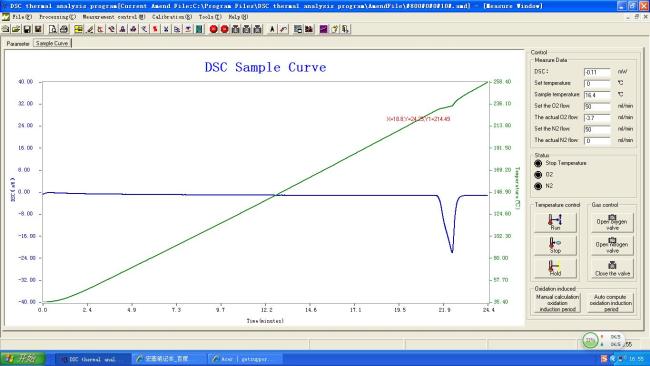Screen dimensions: 650x366
Task: Open the File menu
Action: click(22, 17)
